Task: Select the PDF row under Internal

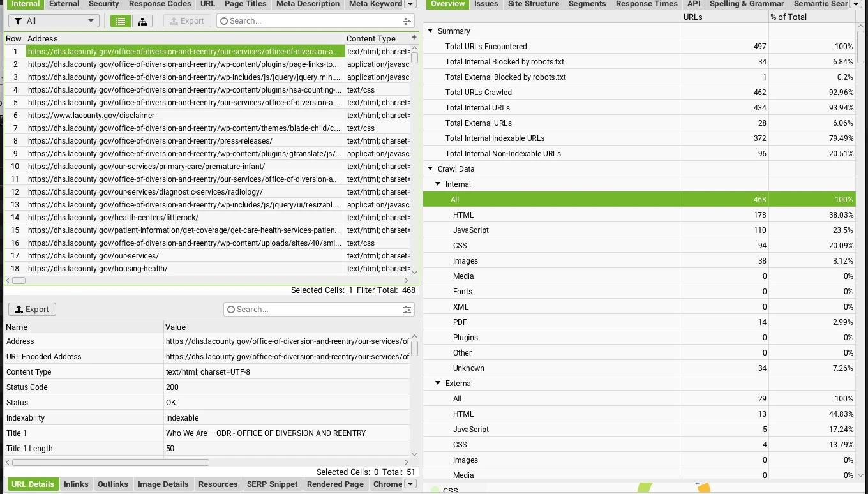Action: [639, 322]
